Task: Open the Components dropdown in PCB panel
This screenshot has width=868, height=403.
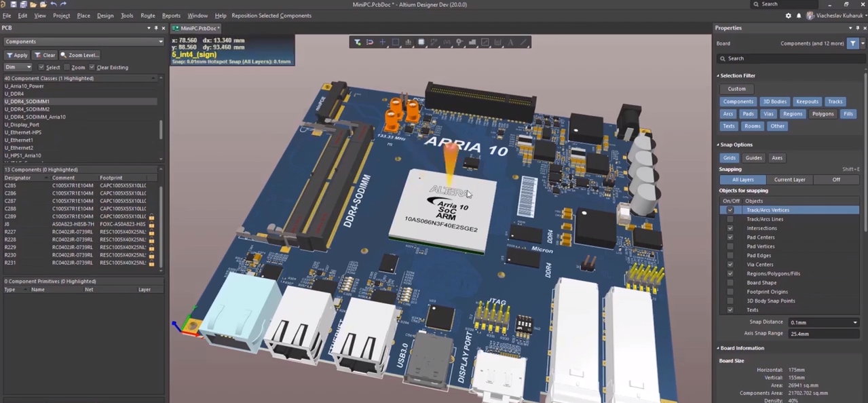Action: tap(83, 41)
